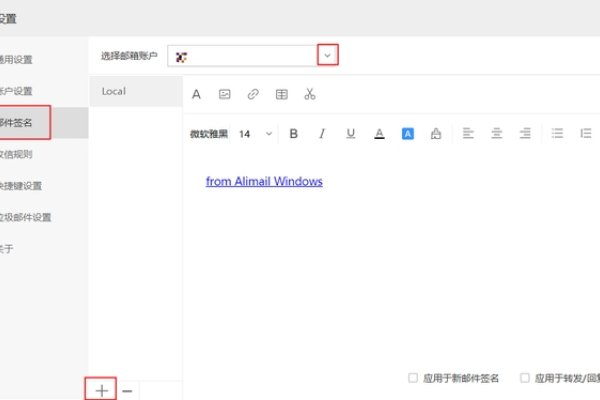Choose font color A
The width and height of the screenshot is (600, 400).
(x=379, y=134)
